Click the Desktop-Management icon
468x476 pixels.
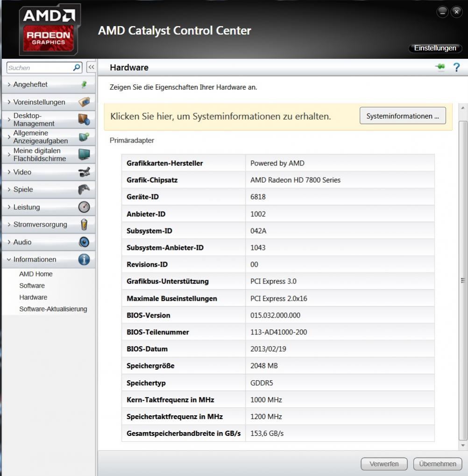84,119
